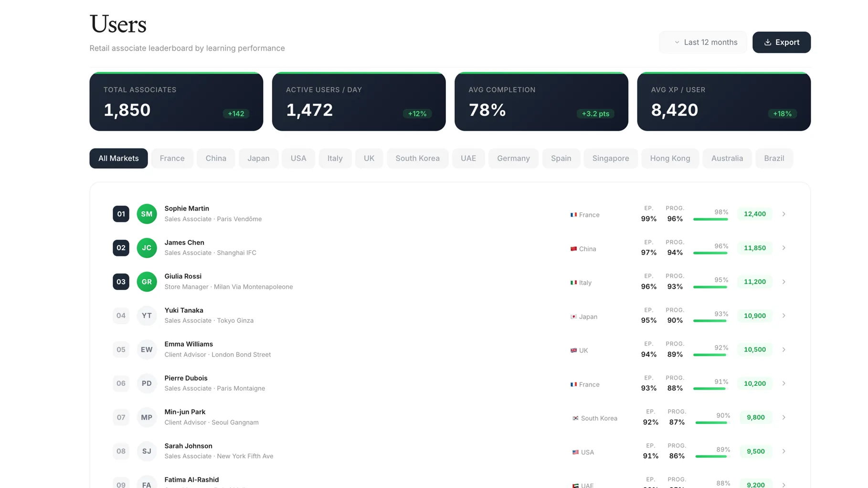
Task: Open the Last 12 months dropdown
Action: [703, 42]
